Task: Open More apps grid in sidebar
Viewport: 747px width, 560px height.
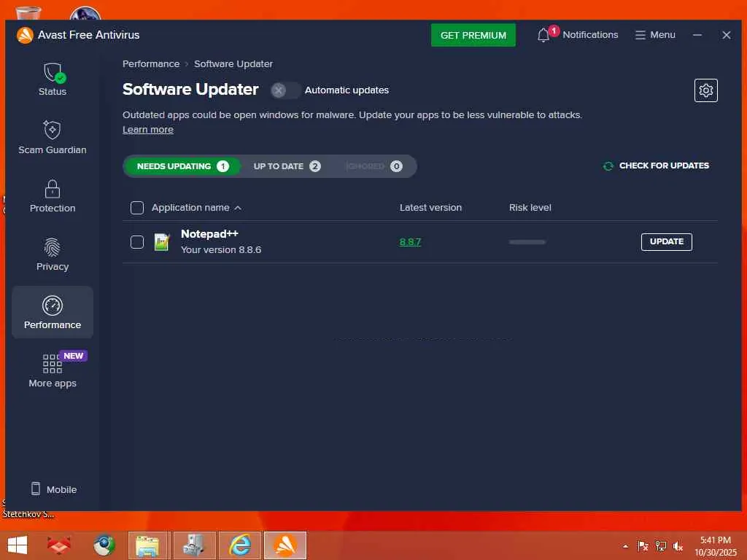Action: (x=53, y=370)
